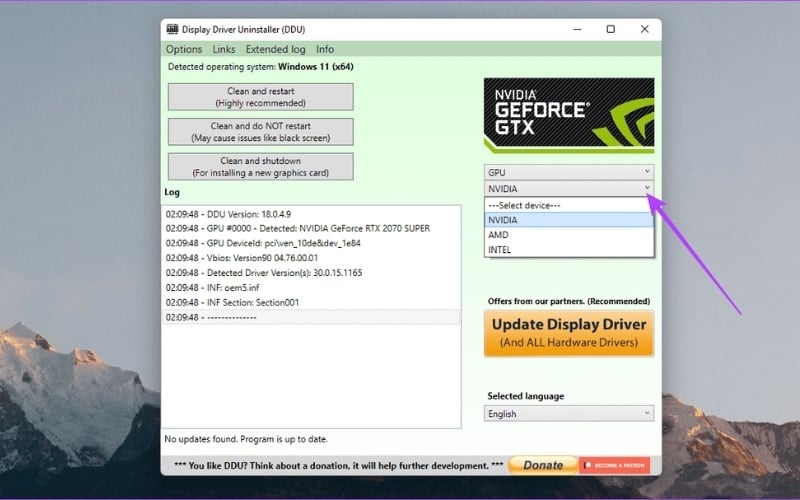Expand the GPU device type dropdown

click(x=568, y=172)
